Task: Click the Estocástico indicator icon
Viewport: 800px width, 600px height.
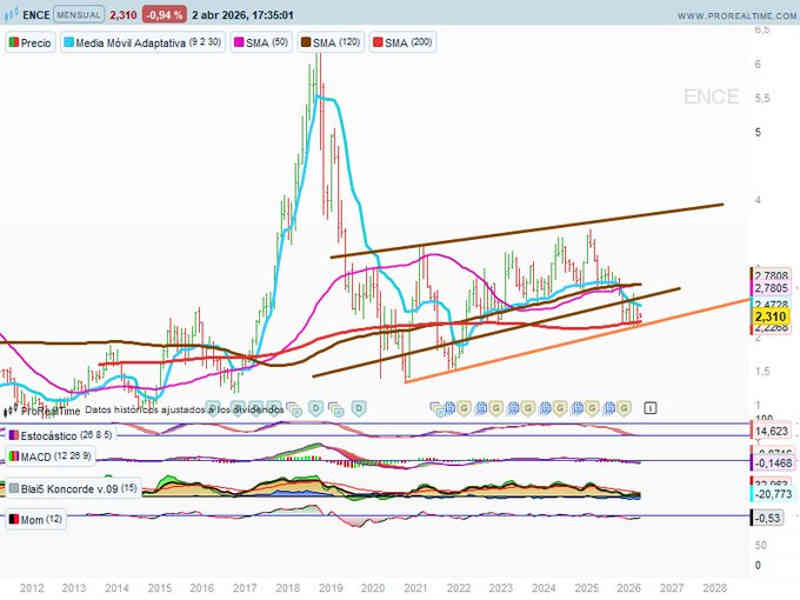Action: tap(14, 435)
